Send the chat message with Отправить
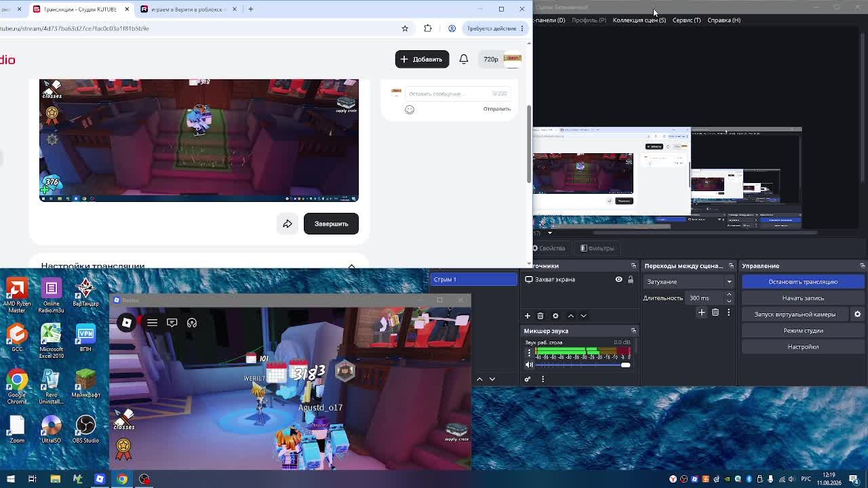Screen dimensions: 868x488 497,109
